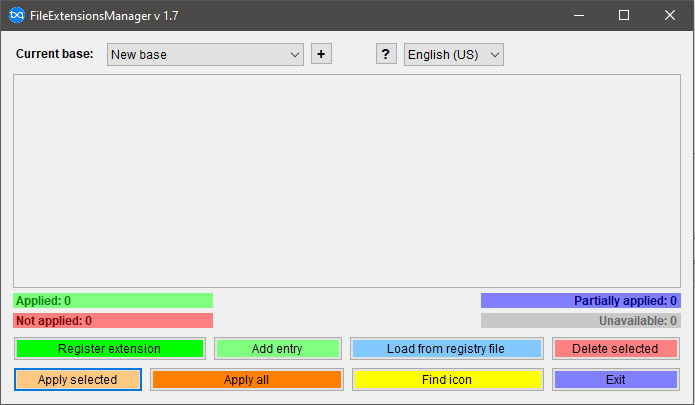Click the orange Apply all button
This screenshot has width=695, height=405.
pyautogui.click(x=247, y=380)
